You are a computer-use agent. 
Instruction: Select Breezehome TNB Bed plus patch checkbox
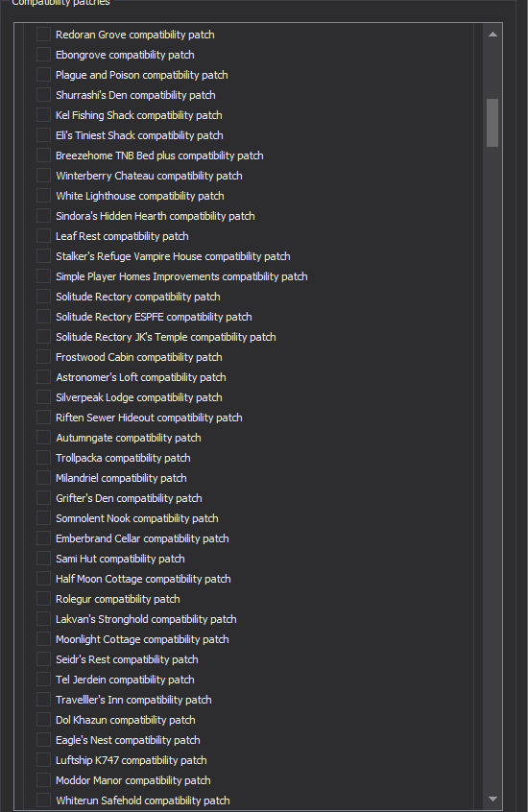coord(43,155)
